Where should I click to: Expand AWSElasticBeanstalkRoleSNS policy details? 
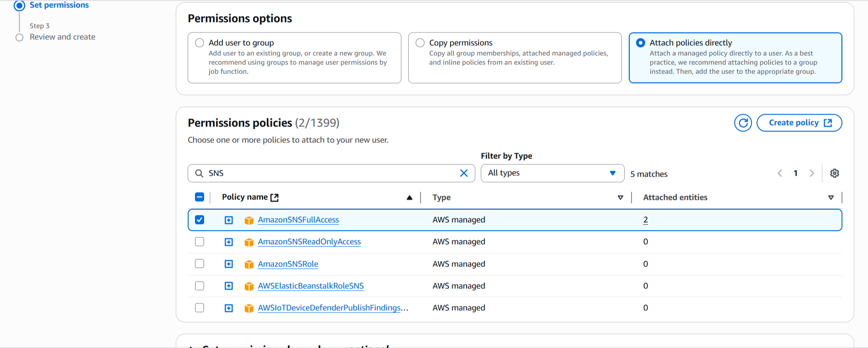229,286
